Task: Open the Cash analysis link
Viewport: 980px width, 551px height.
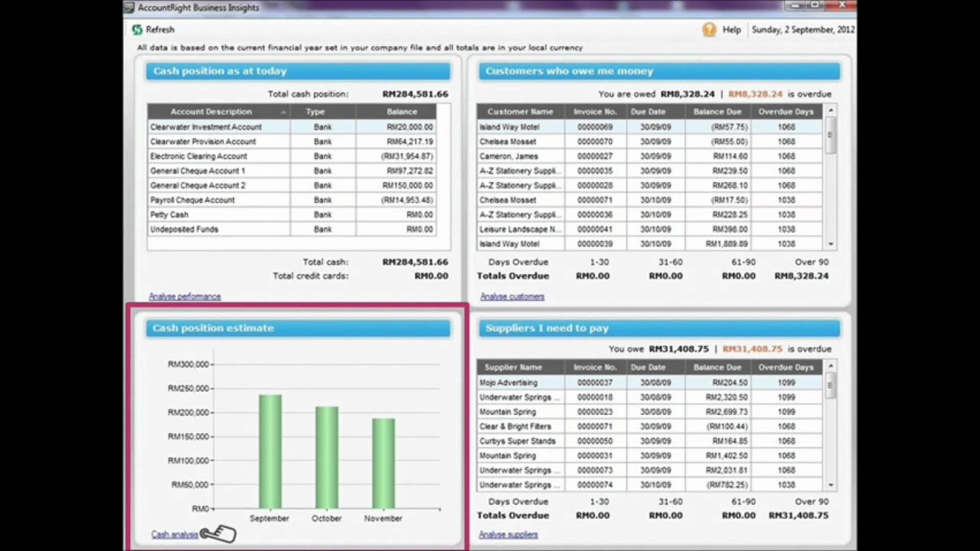Action: 175,534
